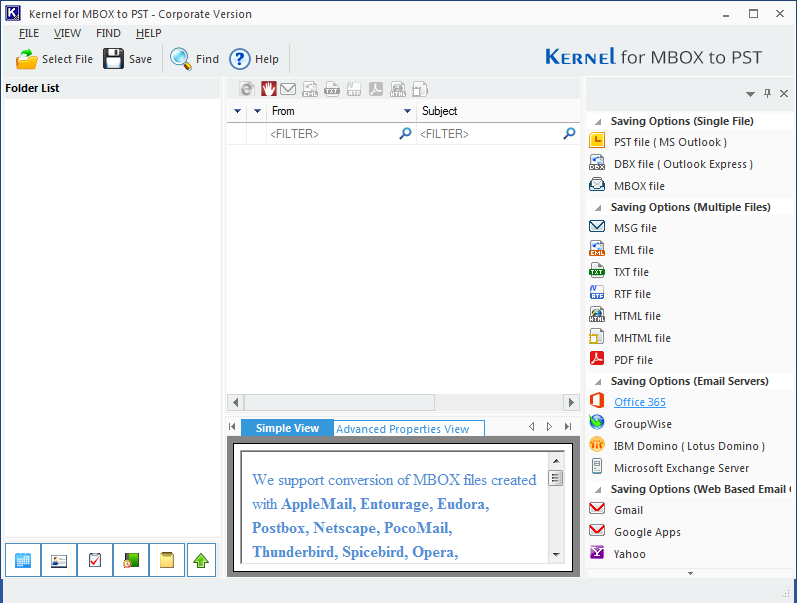Select the Google Apps saving option
The image size is (797, 603).
point(647,532)
